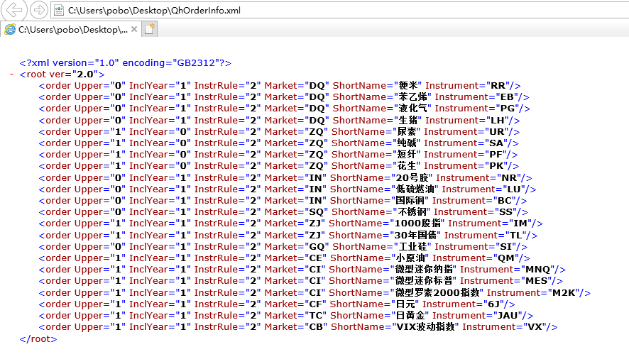Click the order line with Instrument "VX"
Screen dimensions: 629x364
(298, 326)
